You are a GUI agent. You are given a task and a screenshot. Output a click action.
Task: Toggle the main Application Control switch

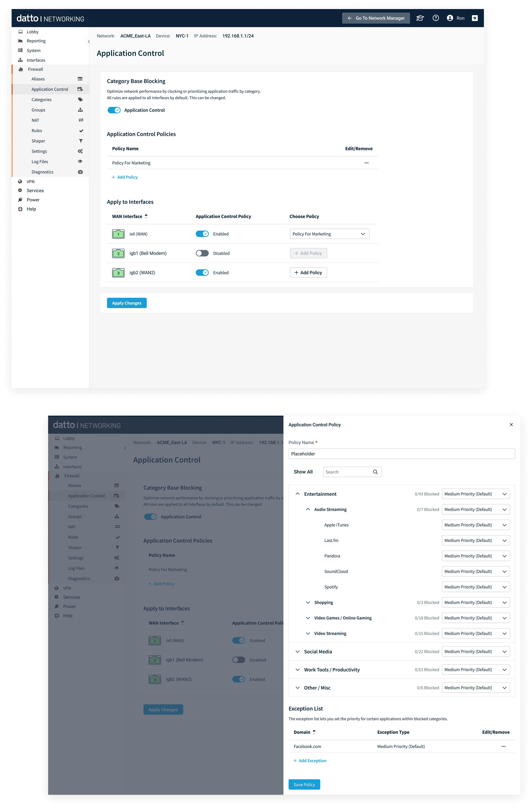[114, 110]
